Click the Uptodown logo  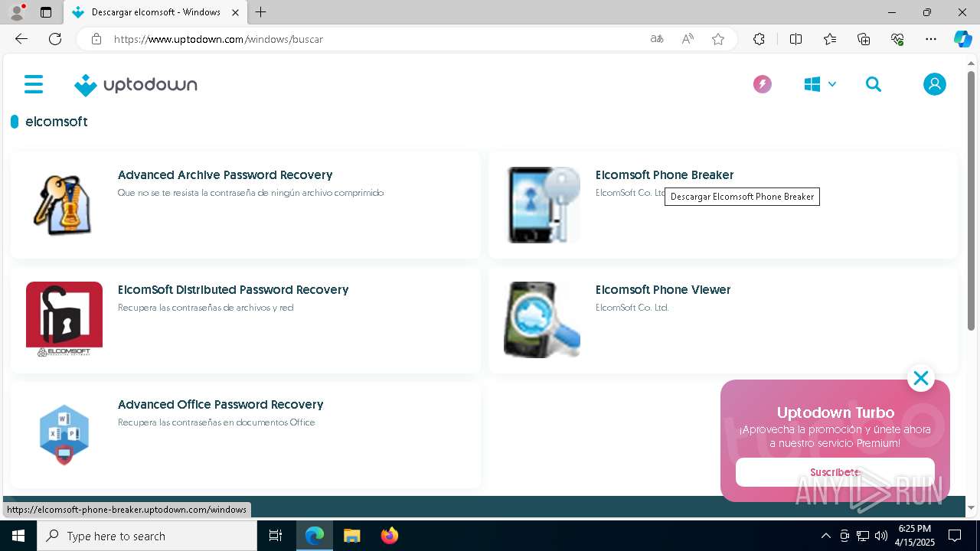tap(136, 85)
